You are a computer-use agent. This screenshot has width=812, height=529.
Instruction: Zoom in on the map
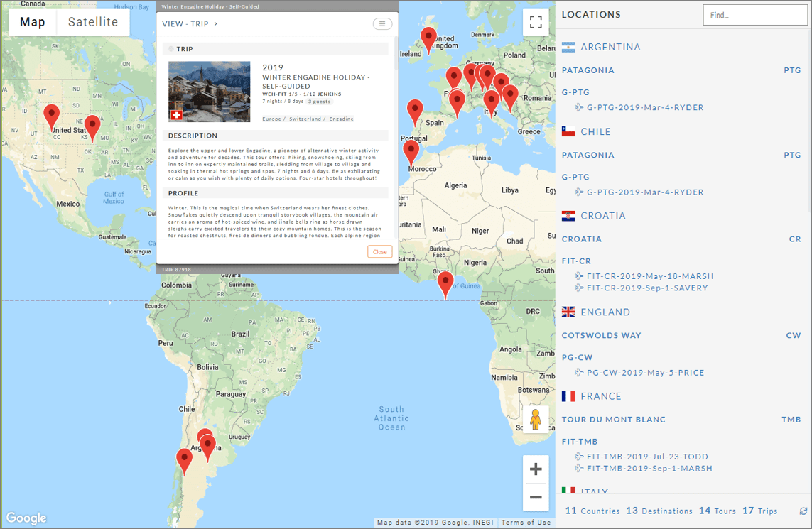pos(536,469)
